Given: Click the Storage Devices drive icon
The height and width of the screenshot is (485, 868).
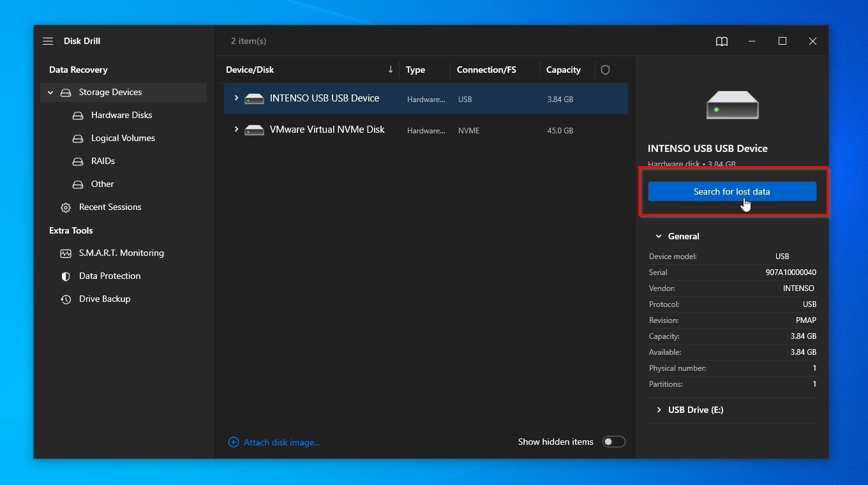Looking at the screenshot, I should coord(66,93).
